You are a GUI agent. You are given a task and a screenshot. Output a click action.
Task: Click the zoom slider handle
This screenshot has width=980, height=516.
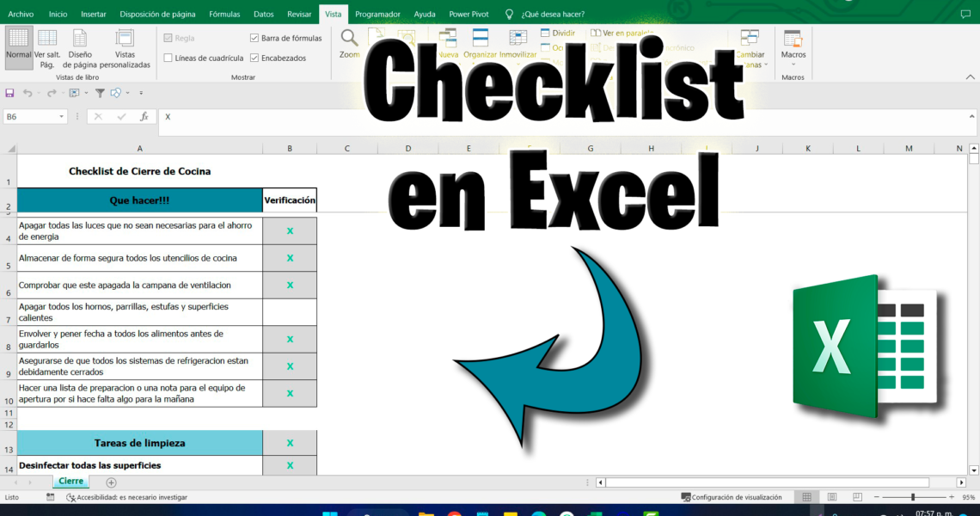(913, 497)
